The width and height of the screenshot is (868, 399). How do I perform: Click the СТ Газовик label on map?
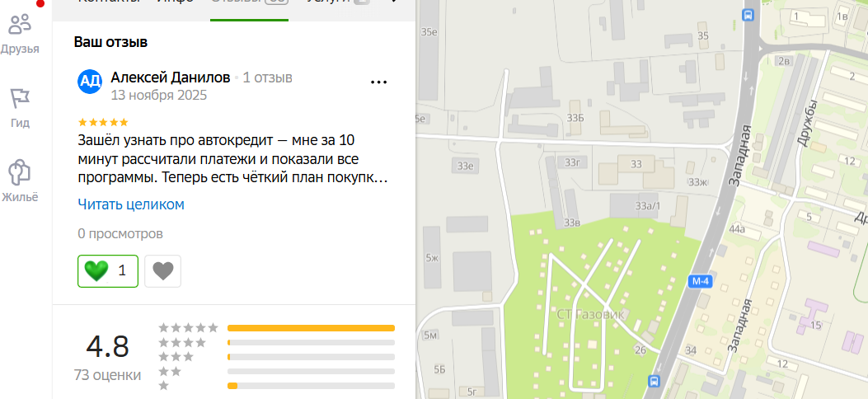590,315
